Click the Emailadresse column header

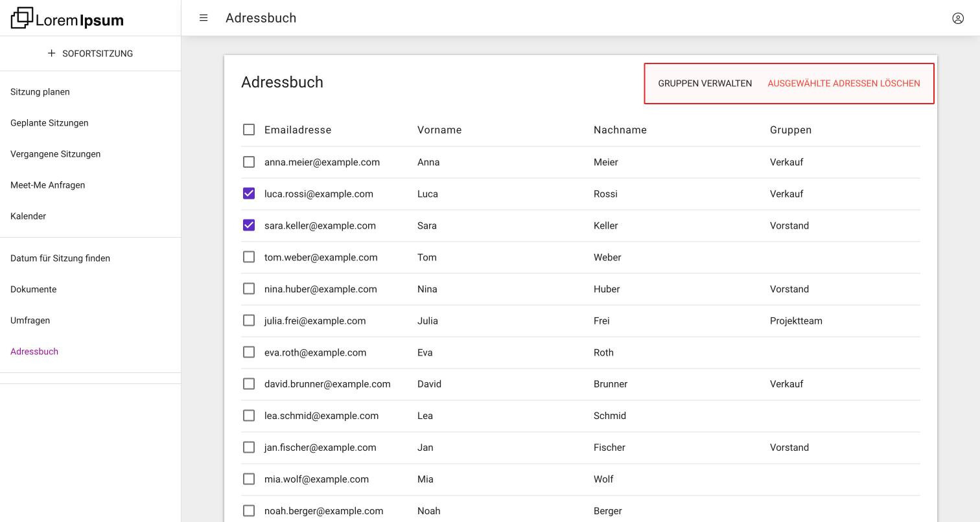[x=297, y=130]
